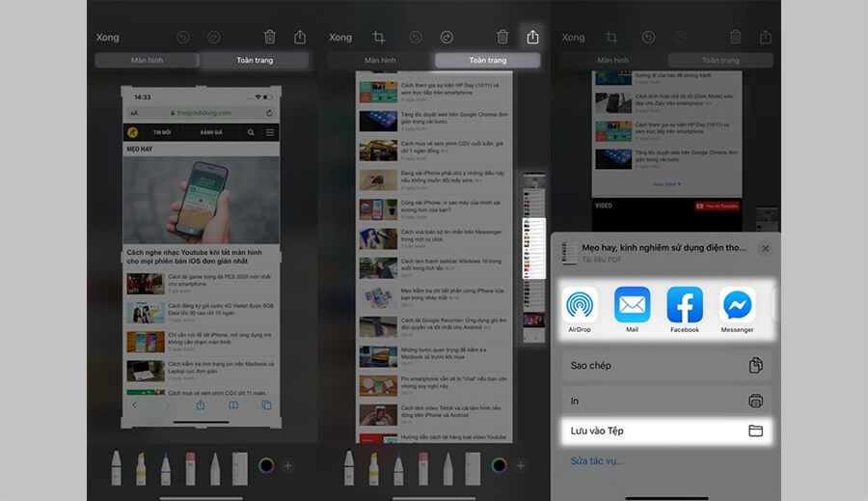The width and height of the screenshot is (868, 501).
Task: Pick the pink eraser in the middle screen's markup bar
Action: point(423,468)
